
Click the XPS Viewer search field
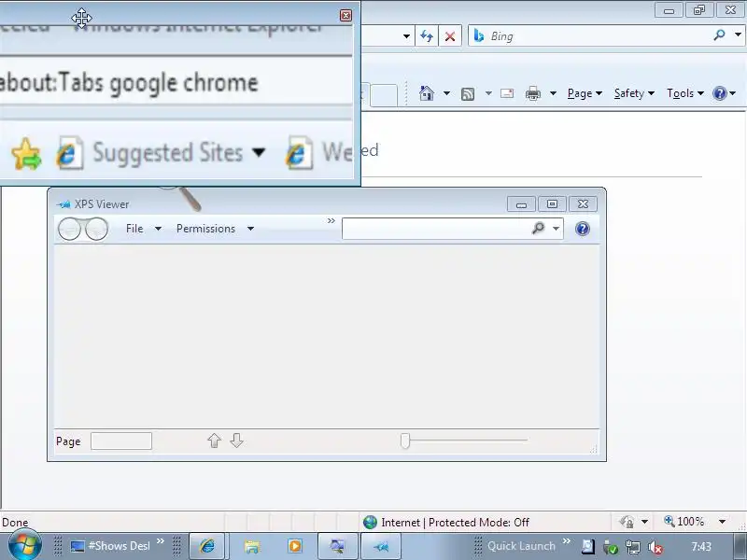[x=435, y=229]
